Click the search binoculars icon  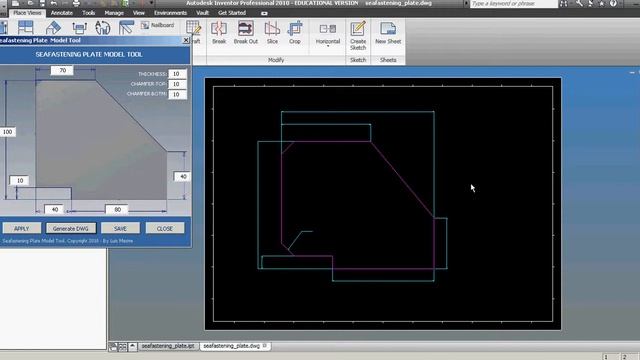[x=564, y=4]
